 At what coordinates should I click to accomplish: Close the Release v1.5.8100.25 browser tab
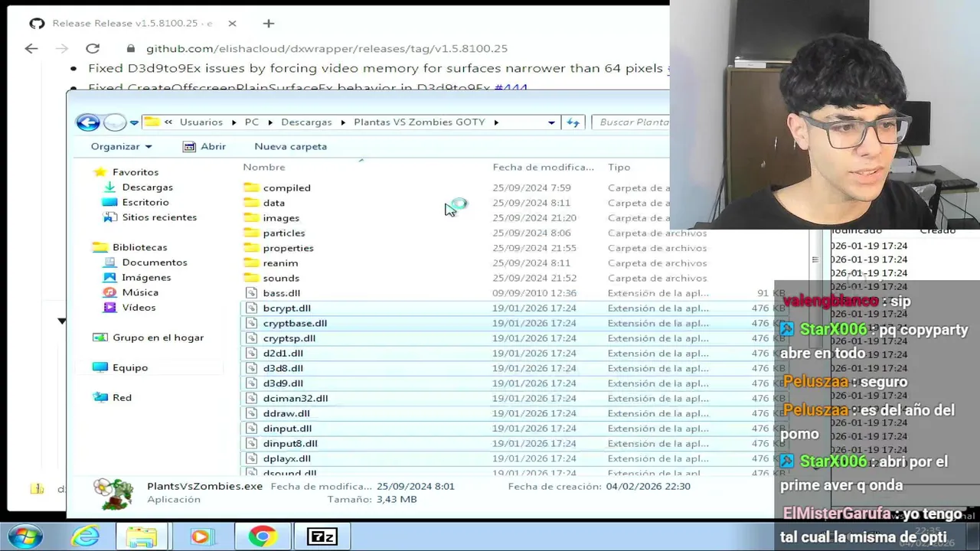pyautogui.click(x=232, y=24)
